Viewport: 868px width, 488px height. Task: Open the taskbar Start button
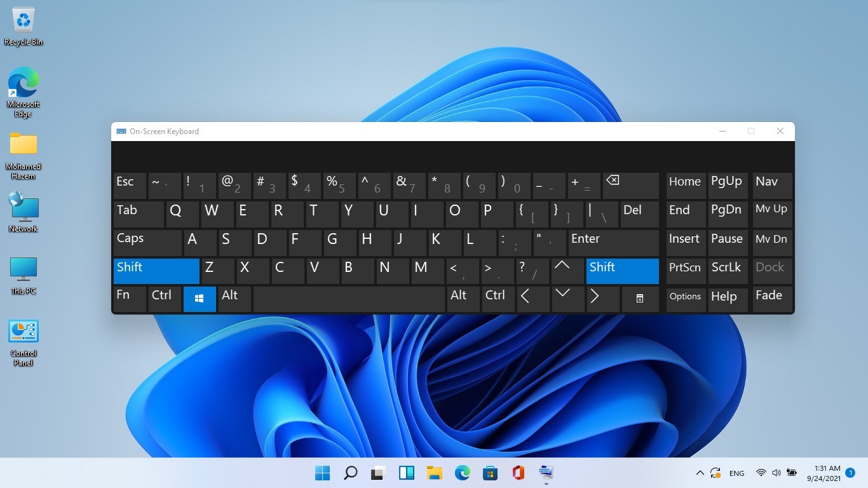(322, 473)
